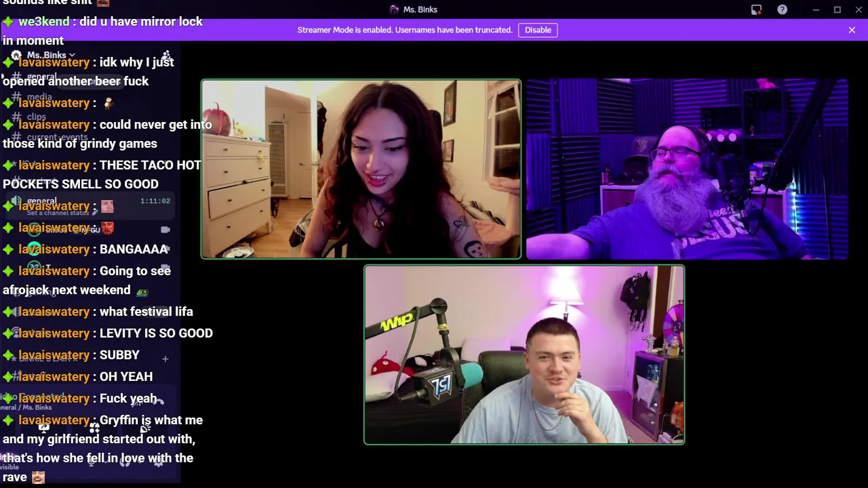Open the activities icon in voice panel

94,428
